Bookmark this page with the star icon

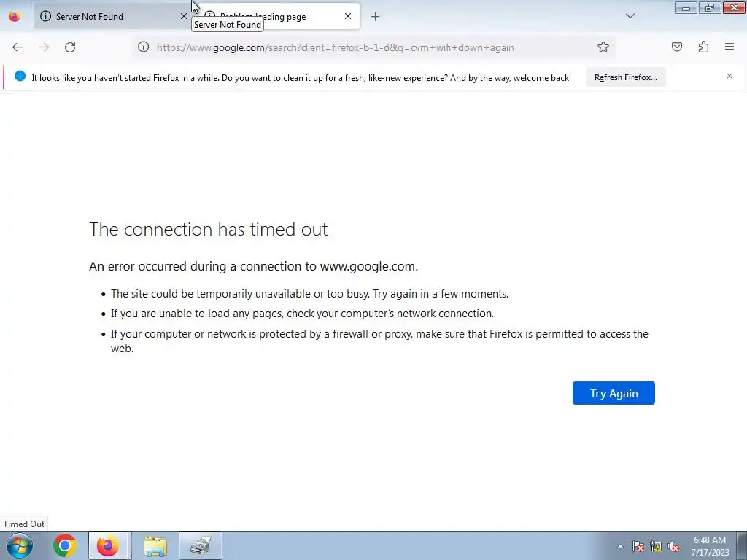click(603, 47)
